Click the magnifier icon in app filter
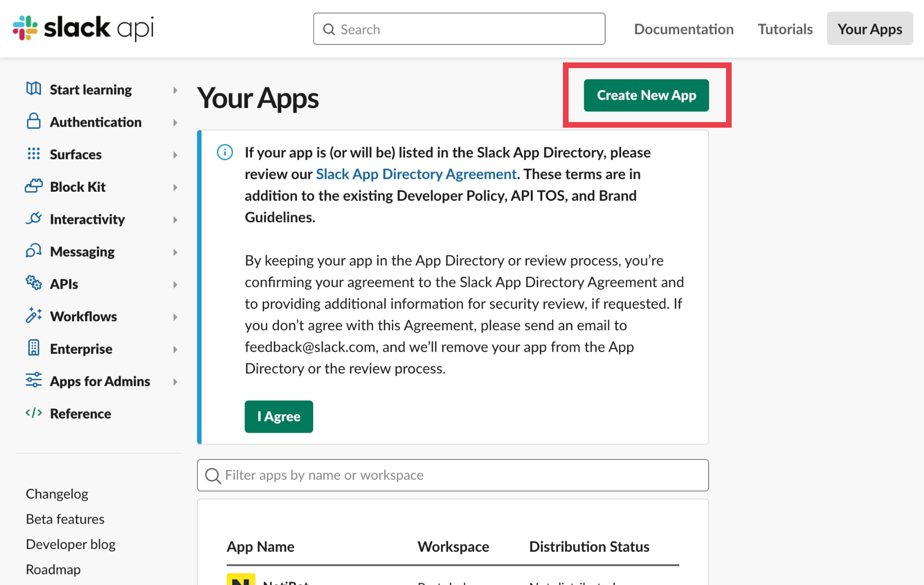Screen dimensions: 924x585 [213, 476]
